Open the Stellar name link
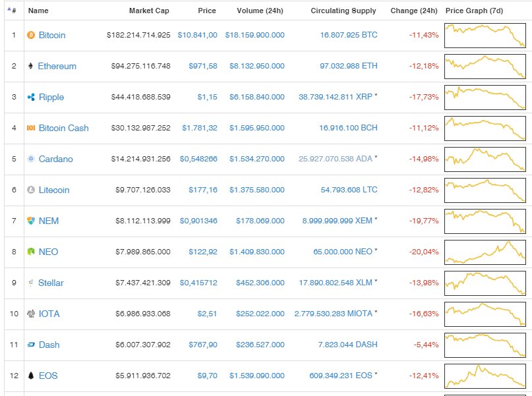Viewport: 532px width, 396px height. coord(51,283)
